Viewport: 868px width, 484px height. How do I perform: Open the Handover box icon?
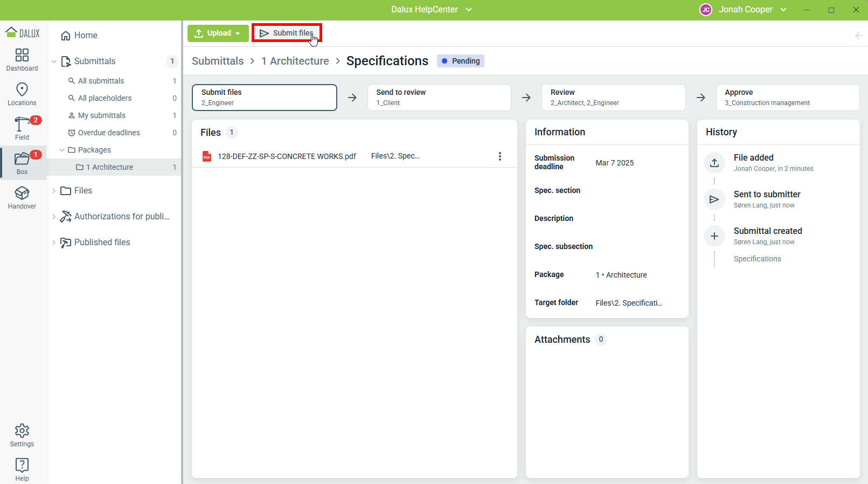point(22,197)
